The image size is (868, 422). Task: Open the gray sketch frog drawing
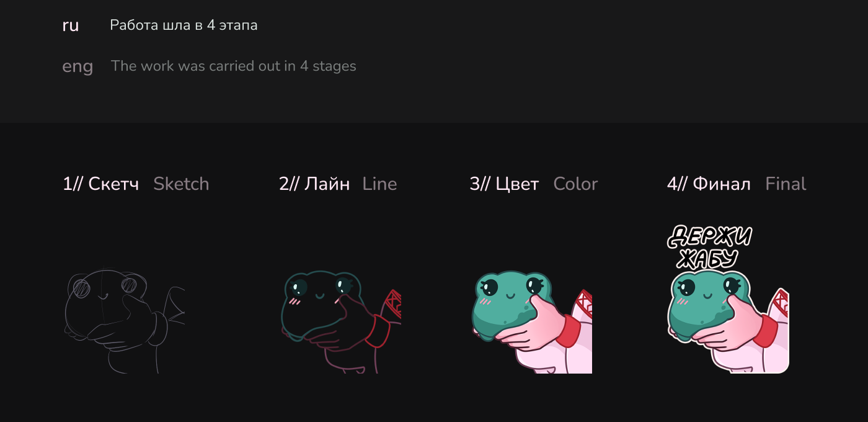pos(124,320)
